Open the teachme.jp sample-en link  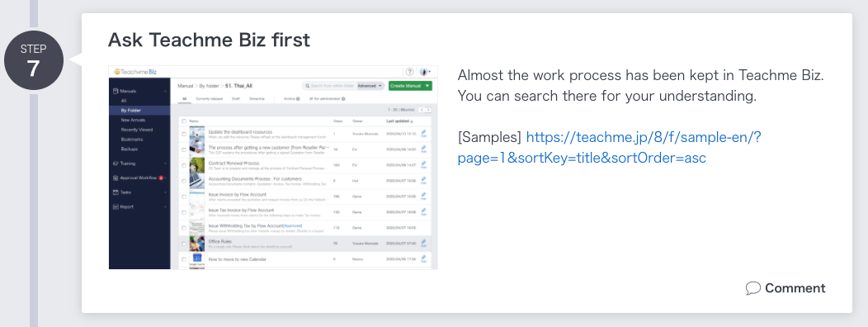(610, 147)
